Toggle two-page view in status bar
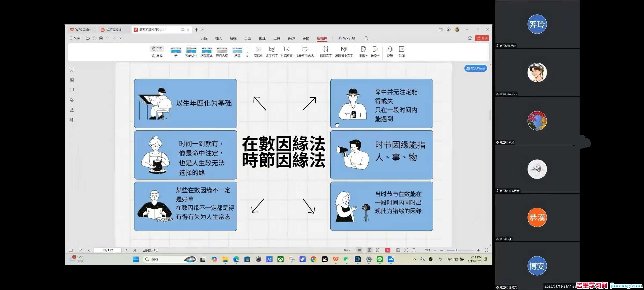 pyautogui.click(x=378, y=250)
